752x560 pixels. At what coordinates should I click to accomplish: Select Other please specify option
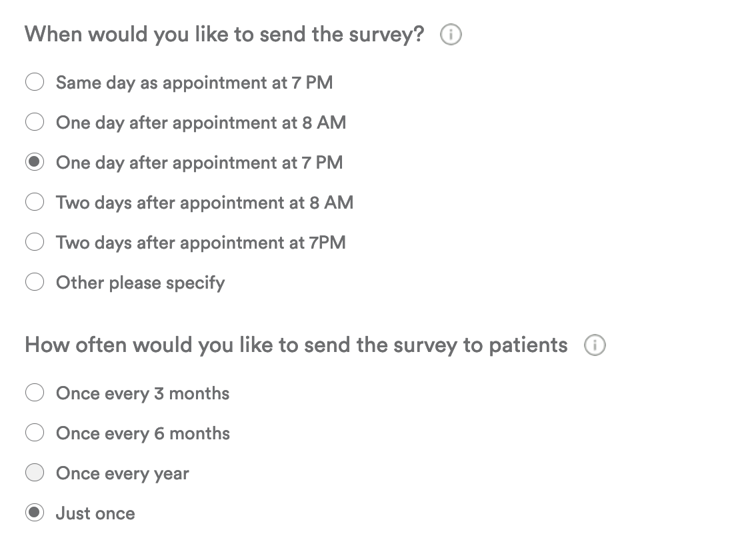coord(35,283)
